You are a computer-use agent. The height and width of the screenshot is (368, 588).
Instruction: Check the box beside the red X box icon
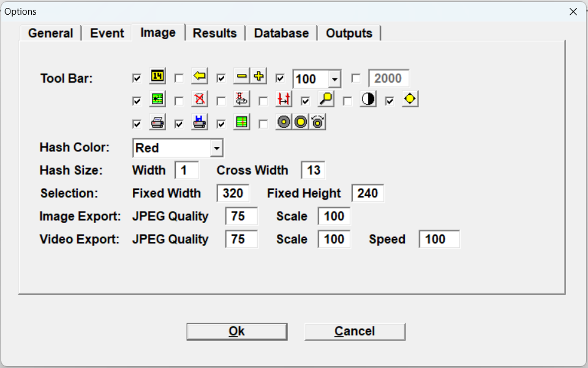179,101
